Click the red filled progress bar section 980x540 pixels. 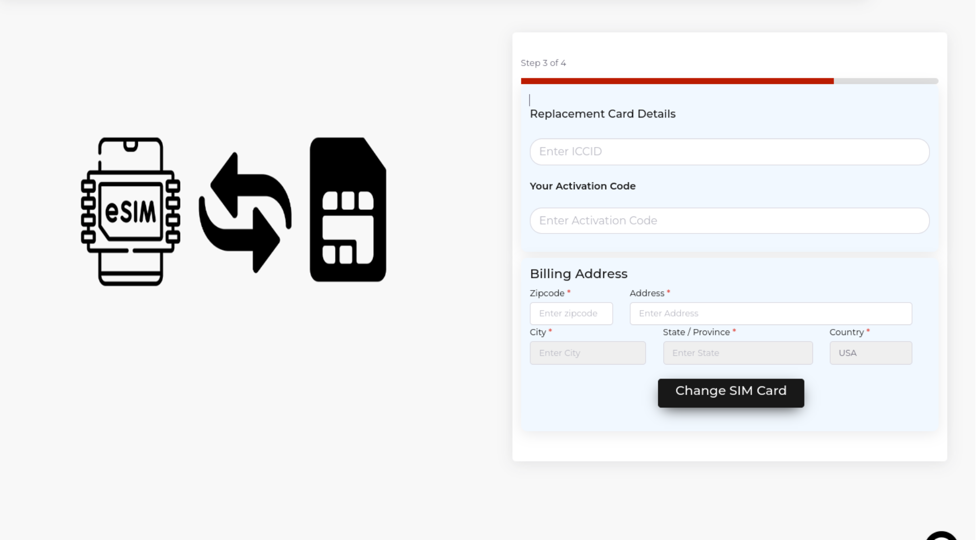pyautogui.click(x=677, y=81)
